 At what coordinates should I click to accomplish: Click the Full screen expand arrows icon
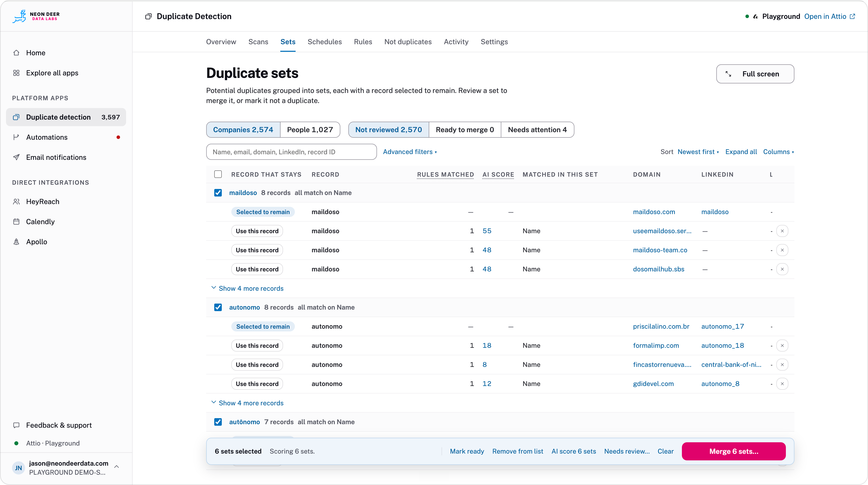point(728,74)
